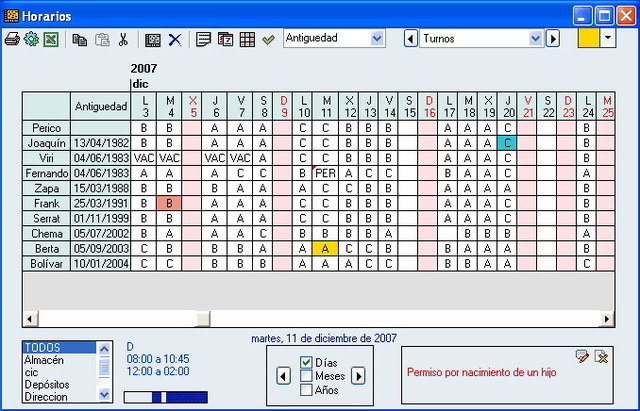This screenshot has width=640, height=411.
Task: Select the Bolívar row header
Action: tap(46, 264)
